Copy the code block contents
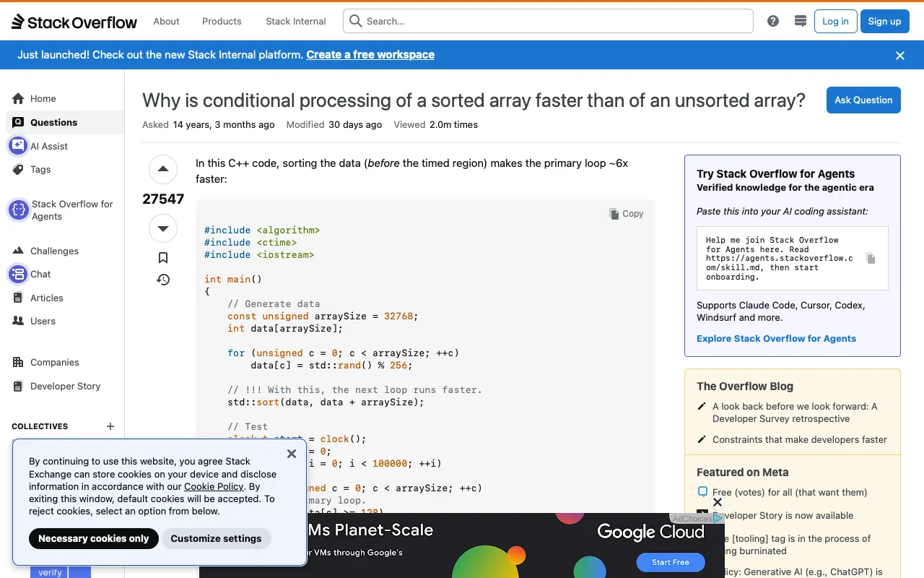The width and height of the screenshot is (924, 578). point(626,214)
